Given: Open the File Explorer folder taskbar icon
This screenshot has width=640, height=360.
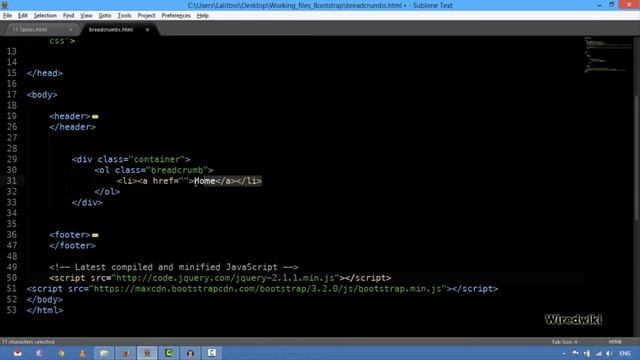Looking at the screenshot, I should point(104,353).
